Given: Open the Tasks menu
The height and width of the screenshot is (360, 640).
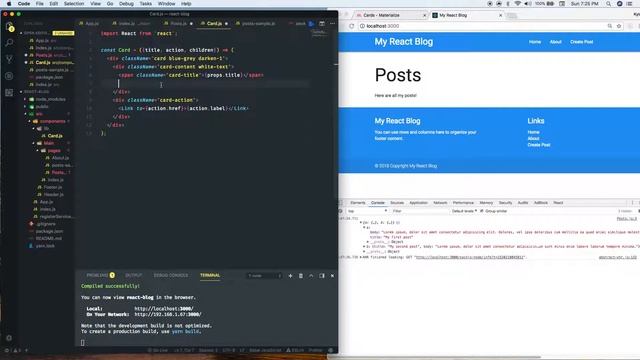Looking at the screenshot, I should tap(145, 4).
